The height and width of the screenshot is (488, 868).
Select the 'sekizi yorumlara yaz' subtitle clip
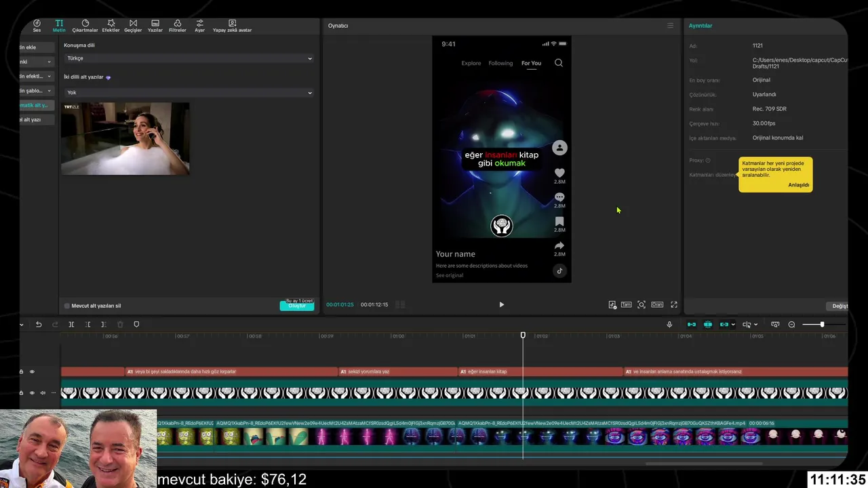tap(398, 371)
